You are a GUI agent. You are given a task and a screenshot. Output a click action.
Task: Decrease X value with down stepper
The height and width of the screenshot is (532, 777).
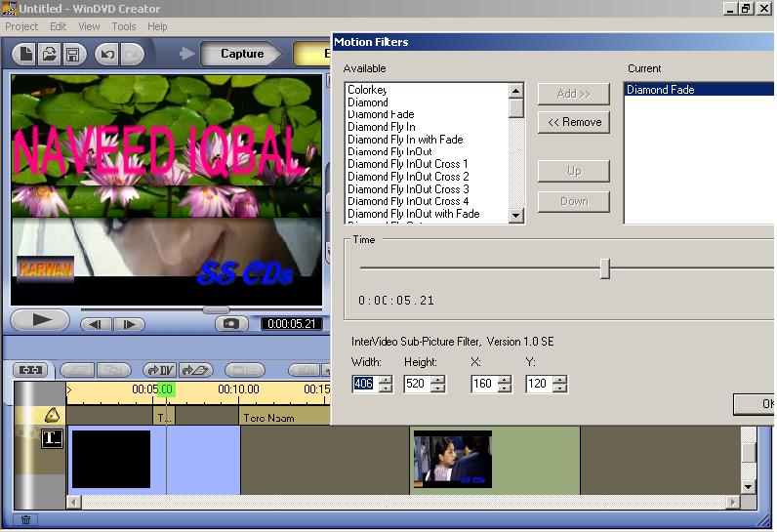(x=505, y=389)
